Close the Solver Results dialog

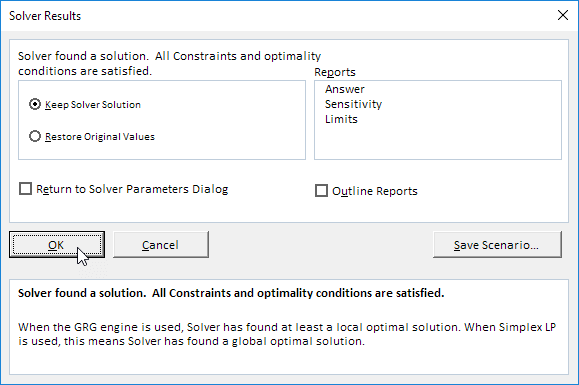pyautogui.click(x=563, y=15)
